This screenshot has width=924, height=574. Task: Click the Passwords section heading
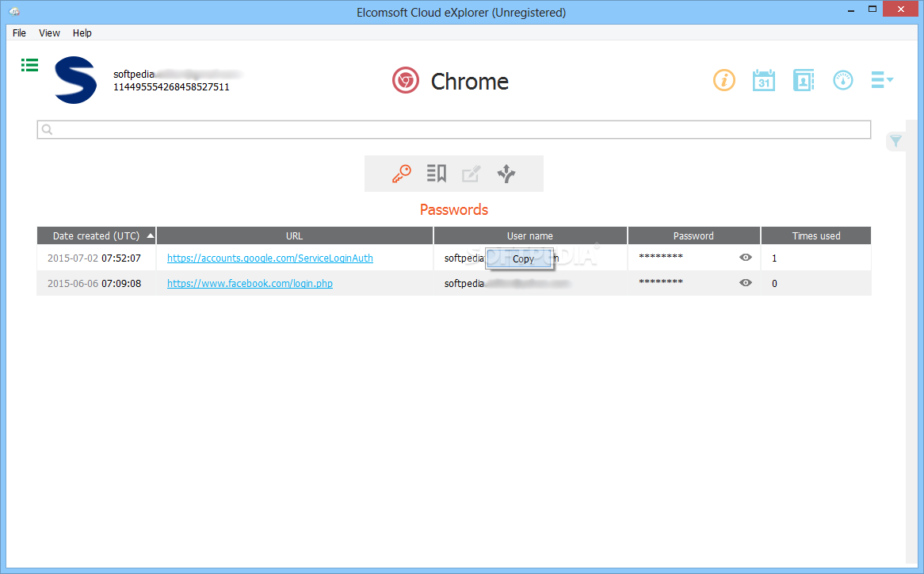454,210
